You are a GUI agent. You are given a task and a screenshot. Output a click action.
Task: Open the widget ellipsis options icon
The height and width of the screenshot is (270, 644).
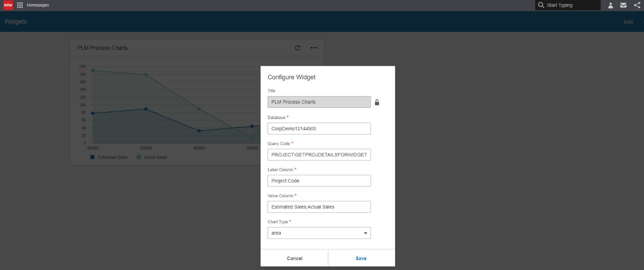313,48
